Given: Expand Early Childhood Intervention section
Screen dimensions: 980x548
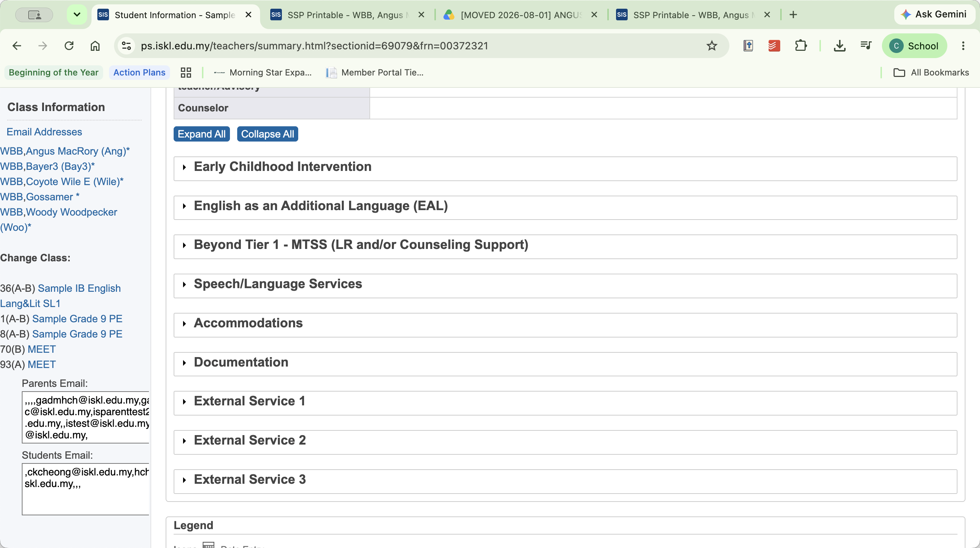Looking at the screenshot, I should tap(565, 169).
